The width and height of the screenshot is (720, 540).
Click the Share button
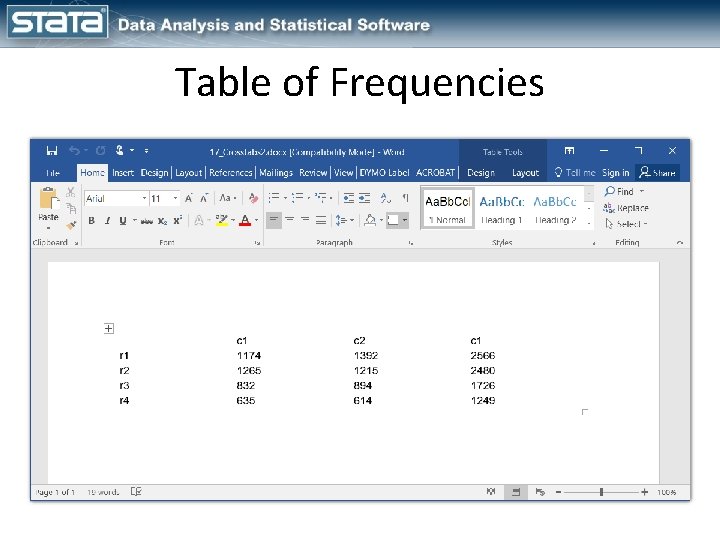pyautogui.click(x=658, y=173)
